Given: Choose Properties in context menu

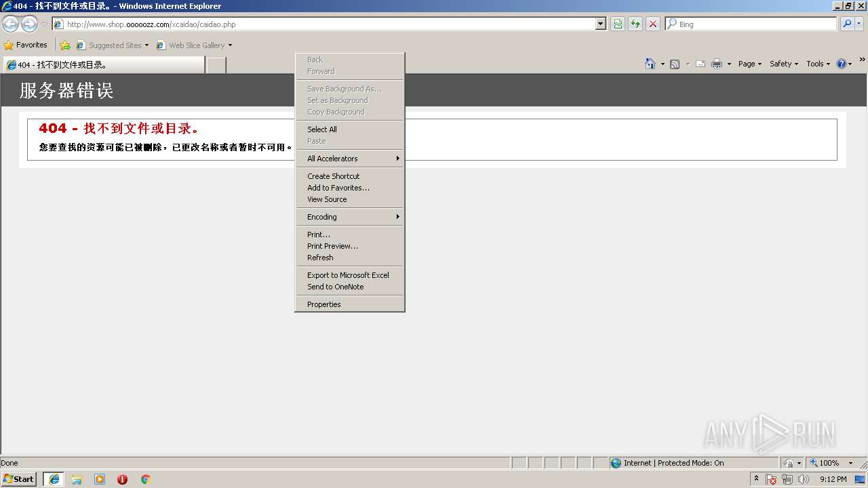Looking at the screenshot, I should (x=350, y=304).
